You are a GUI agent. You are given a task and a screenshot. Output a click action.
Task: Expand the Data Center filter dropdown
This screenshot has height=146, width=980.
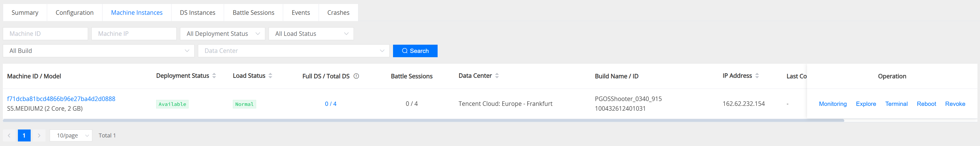293,51
